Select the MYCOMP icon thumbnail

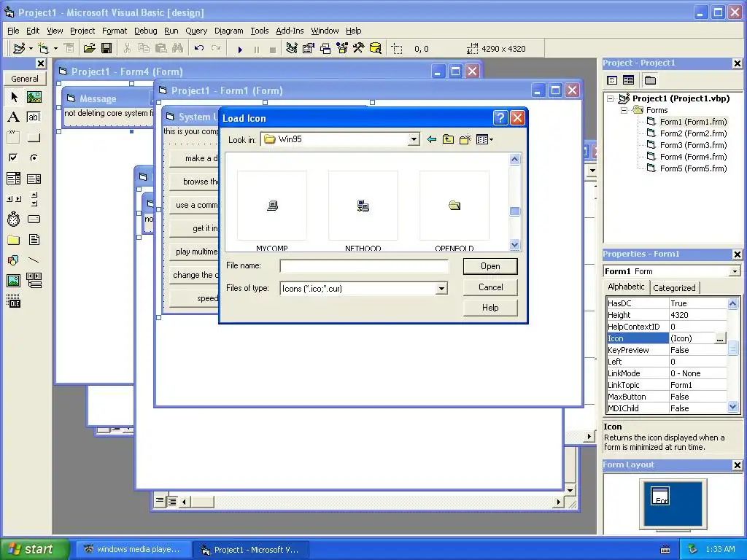[x=272, y=206]
